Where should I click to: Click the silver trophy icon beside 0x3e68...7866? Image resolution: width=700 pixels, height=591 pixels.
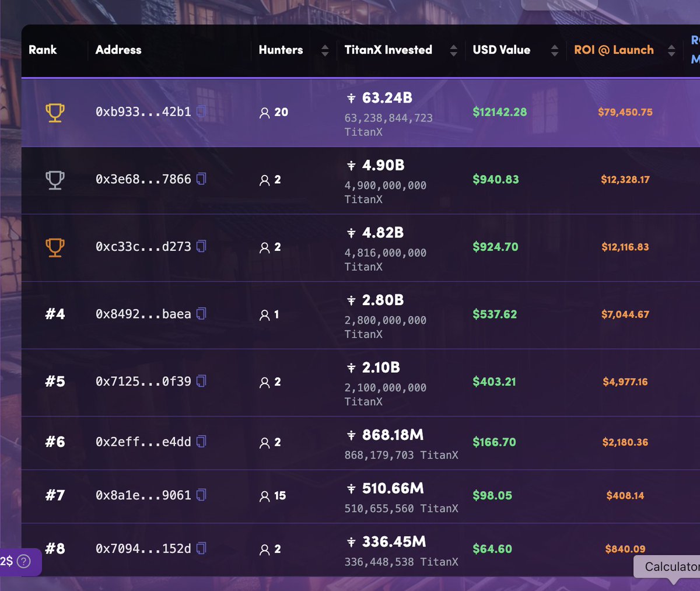click(55, 180)
